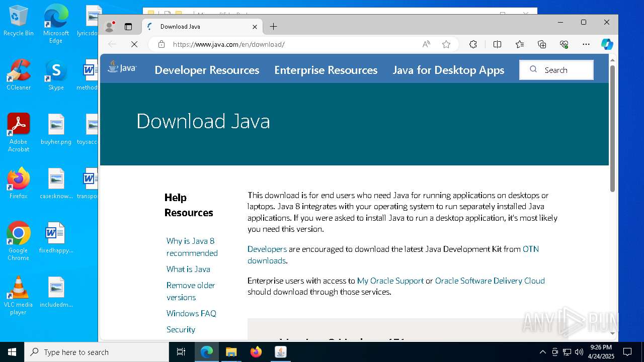Screen dimensions: 644x362
Task: Open the Favorites list
Action: [520, 44]
